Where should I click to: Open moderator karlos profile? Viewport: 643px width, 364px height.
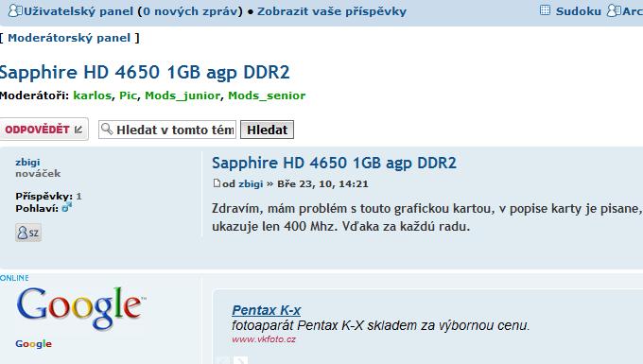click(93, 95)
